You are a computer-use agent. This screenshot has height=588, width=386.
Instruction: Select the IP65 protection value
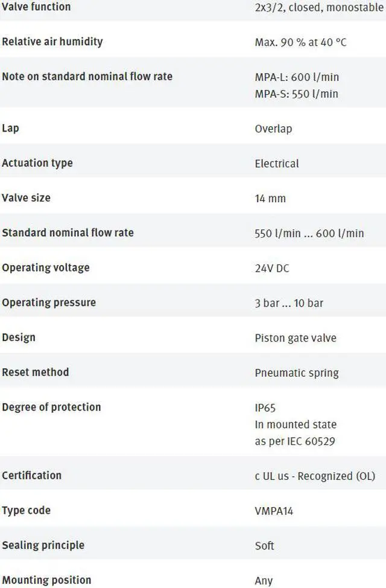[x=265, y=407]
